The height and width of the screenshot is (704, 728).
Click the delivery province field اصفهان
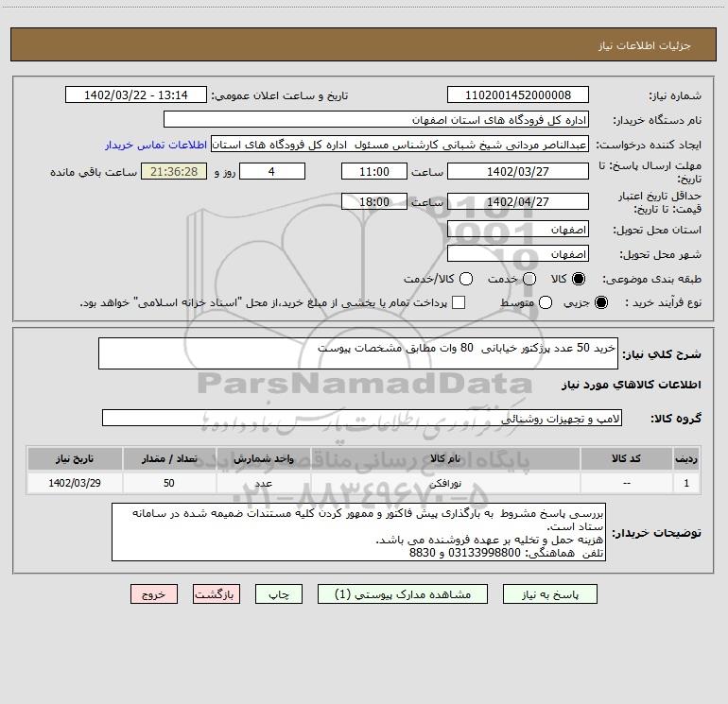(x=518, y=230)
